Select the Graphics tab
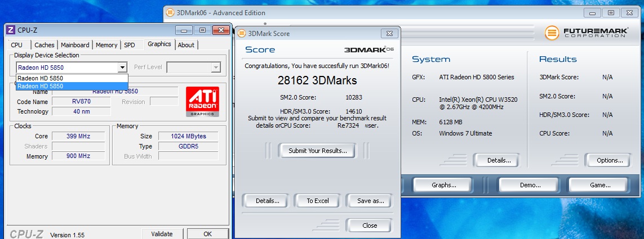 (x=159, y=44)
